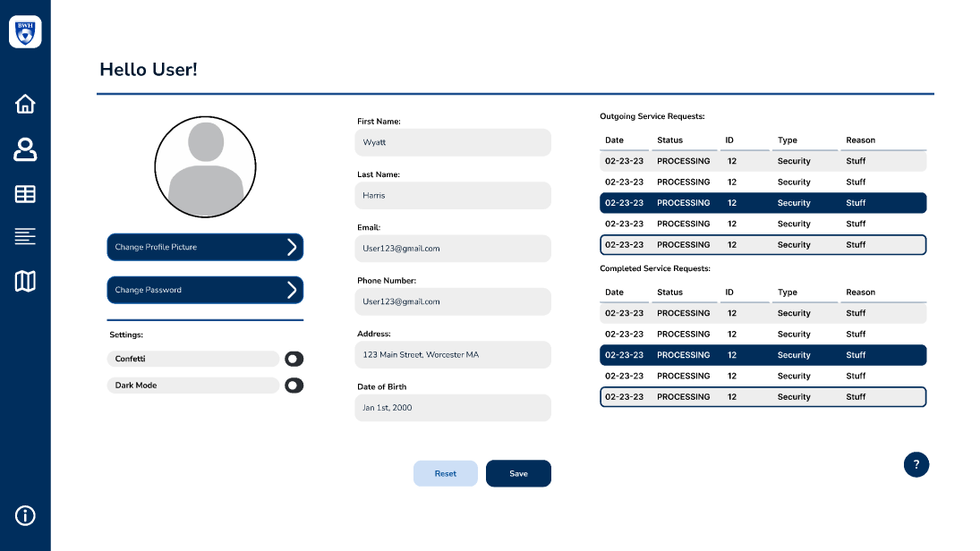Select the Date of Birth field
This screenshot has height=551, width=980.
coord(453,408)
